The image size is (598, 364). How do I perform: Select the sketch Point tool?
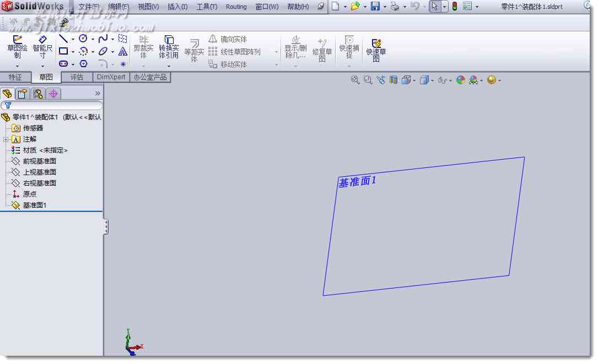pyautogui.click(x=123, y=64)
